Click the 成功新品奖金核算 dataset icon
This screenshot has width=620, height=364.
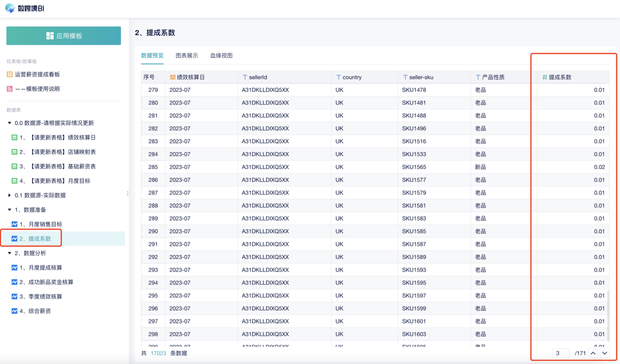pos(14,282)
